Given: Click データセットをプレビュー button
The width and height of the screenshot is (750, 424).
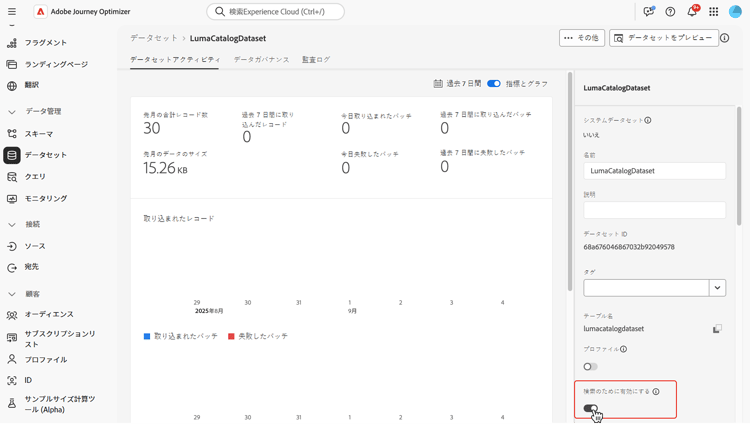Looking at the screenshot, I should click(663, 38).
